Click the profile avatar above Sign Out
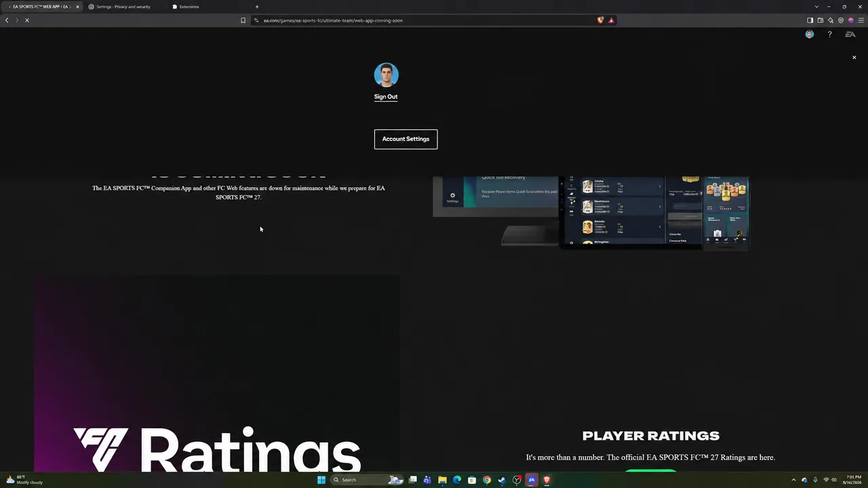The height and width of the screenshot is (488, 868). point(386,75)
